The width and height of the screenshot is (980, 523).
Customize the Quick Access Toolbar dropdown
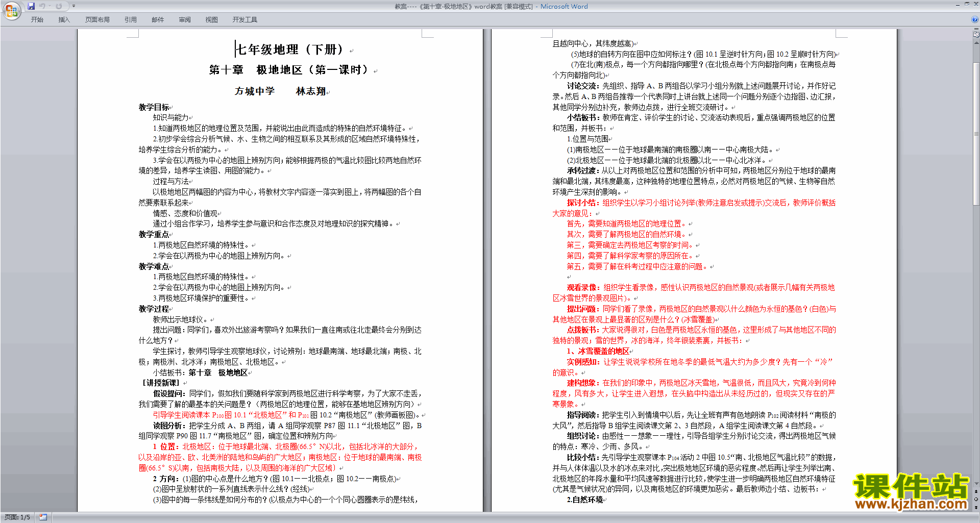[x=73, y=6]
